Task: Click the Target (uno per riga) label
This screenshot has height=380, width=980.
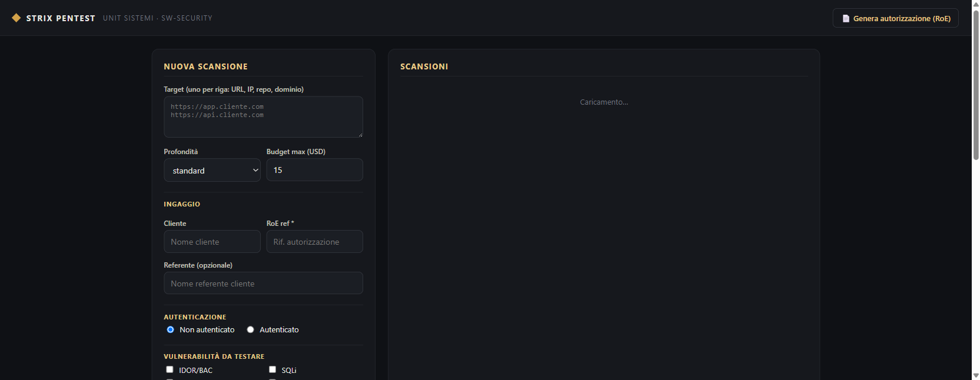Action: click(234, 89)
